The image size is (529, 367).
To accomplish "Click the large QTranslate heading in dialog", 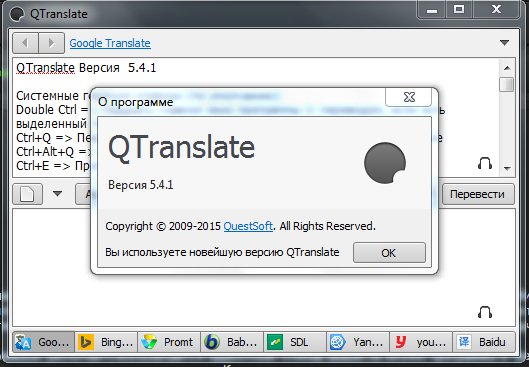I will click(x=182, y=148).
